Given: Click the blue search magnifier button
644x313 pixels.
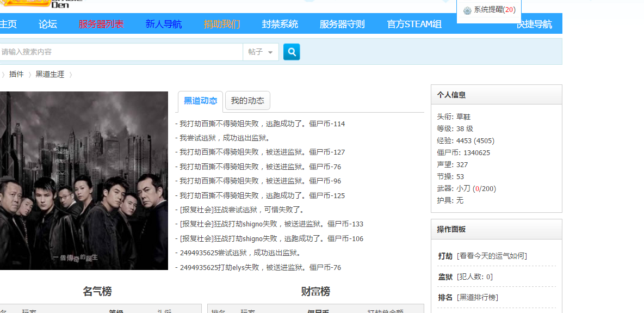Looking at the screenshot, I should pos(292,52).
